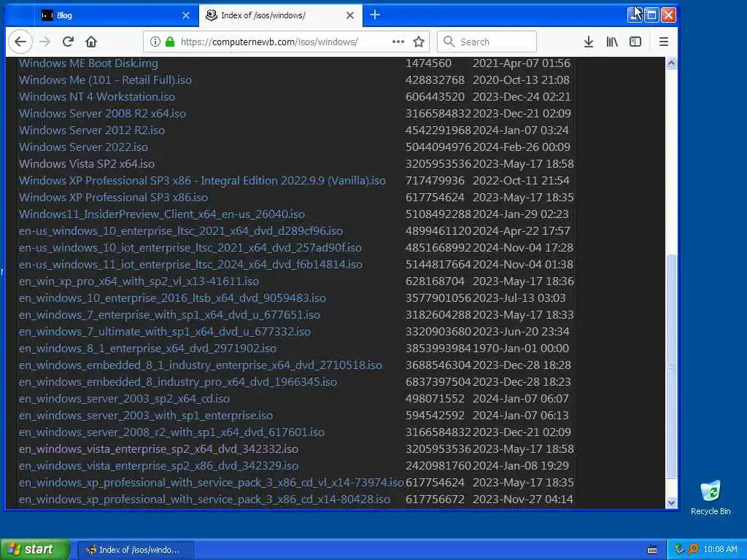
Task: Click file size 1474560 text
Action: [x=428, y=63]
